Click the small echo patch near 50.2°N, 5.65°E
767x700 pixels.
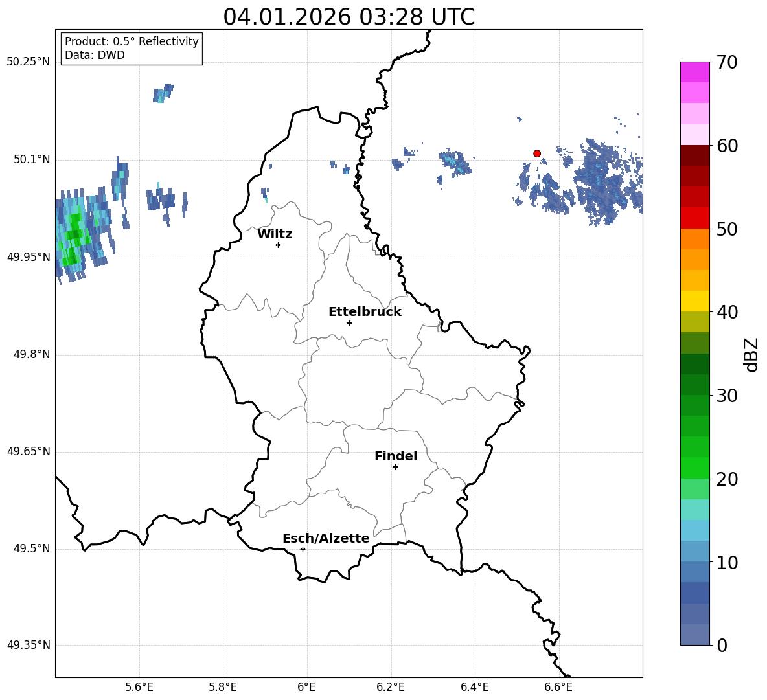pos(163,93)
